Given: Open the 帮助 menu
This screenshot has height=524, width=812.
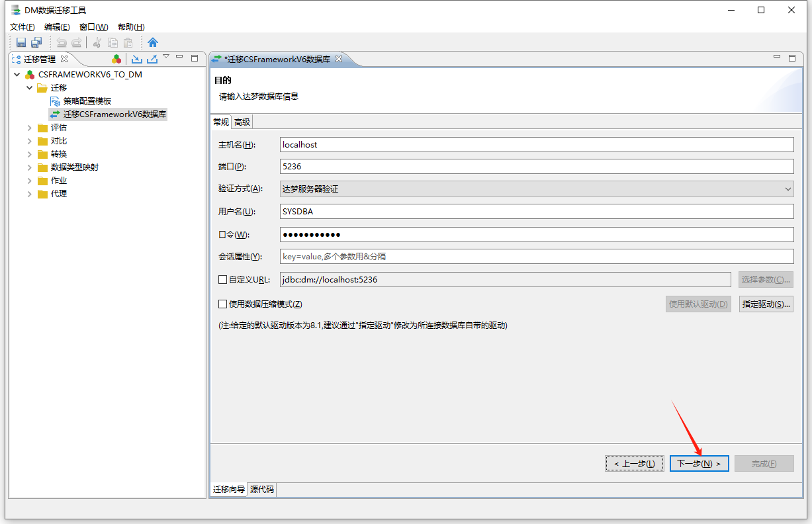Looking at the screenshot, I should [130, 27].
